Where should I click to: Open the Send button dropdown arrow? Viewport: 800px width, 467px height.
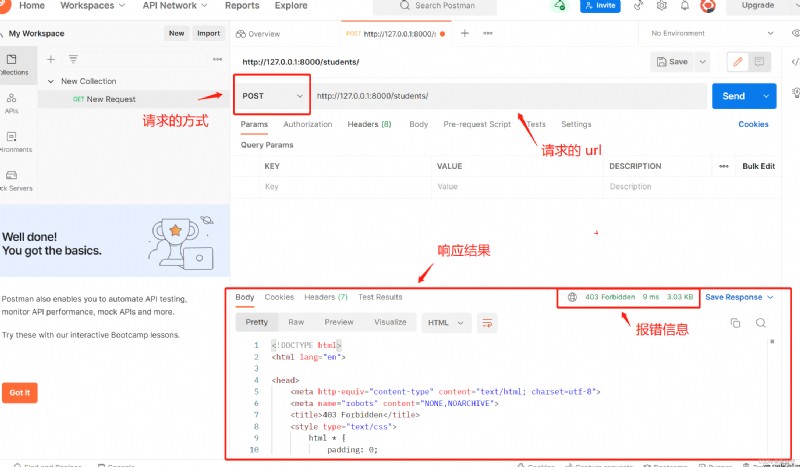[766, 96]
